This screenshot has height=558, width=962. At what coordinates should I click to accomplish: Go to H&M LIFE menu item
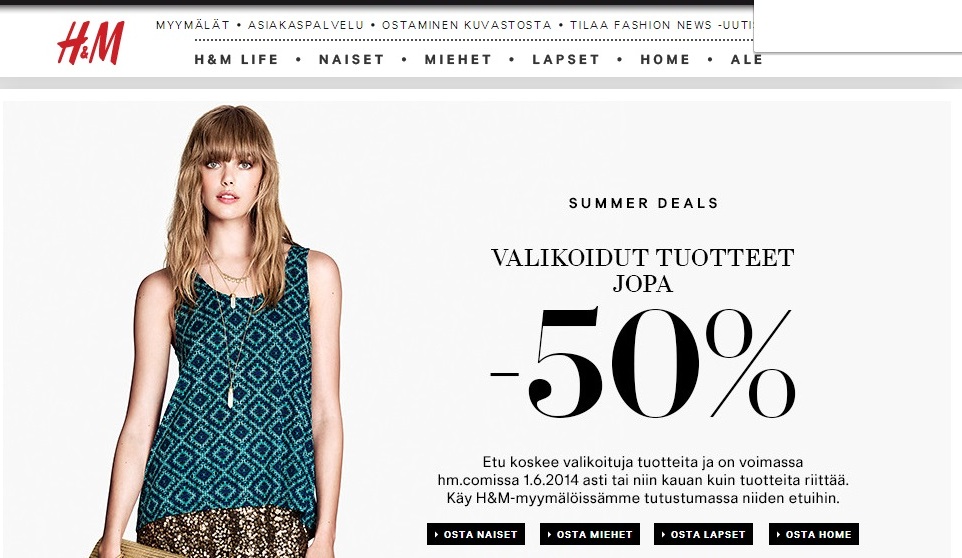(x=236, y=59)
